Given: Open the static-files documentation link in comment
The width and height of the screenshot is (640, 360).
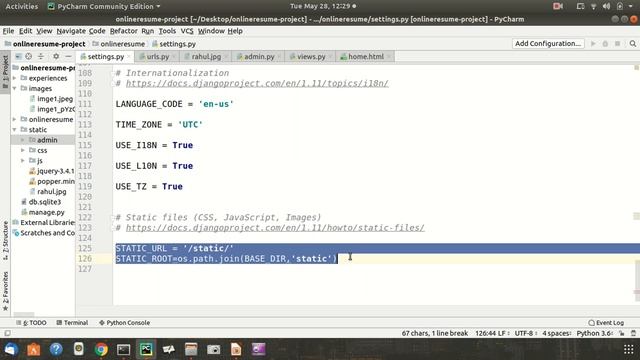Looking at the screenshot, I should pyautogui.click(x=275, y=228).
